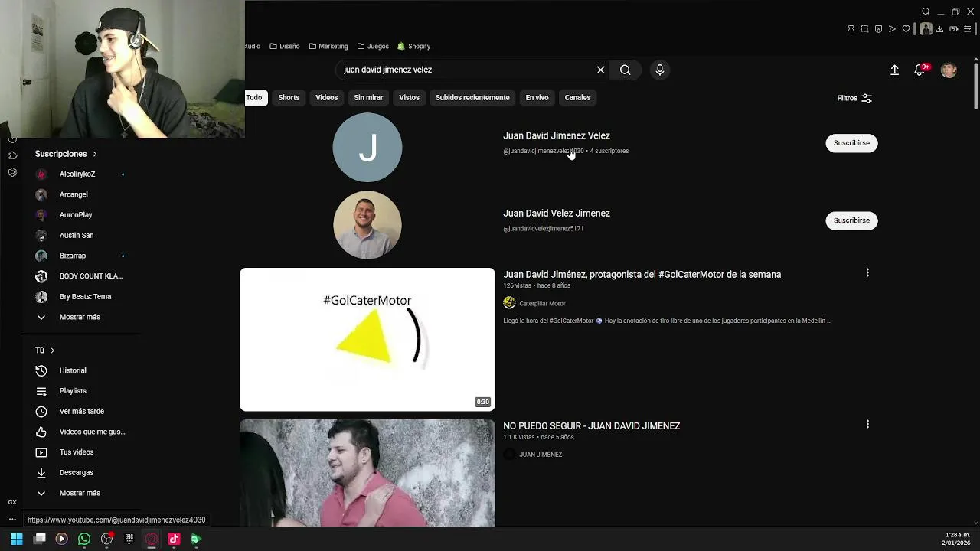Open the Shopify bookmark
980x551 pixels.
(413, 47)
